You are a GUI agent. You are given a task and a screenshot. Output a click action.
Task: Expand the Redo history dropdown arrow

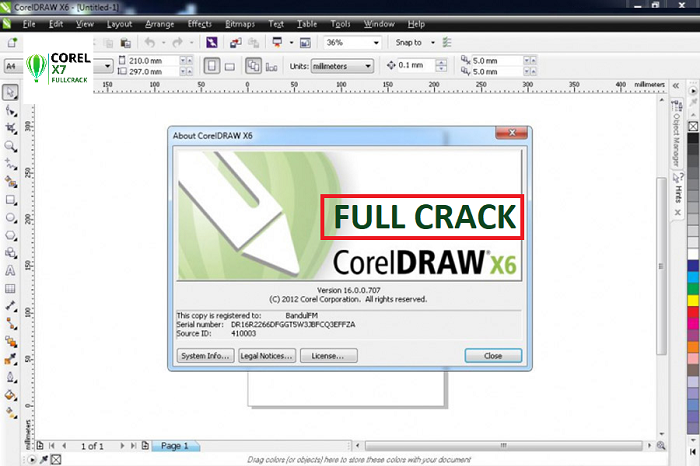(x=191, y=43)
